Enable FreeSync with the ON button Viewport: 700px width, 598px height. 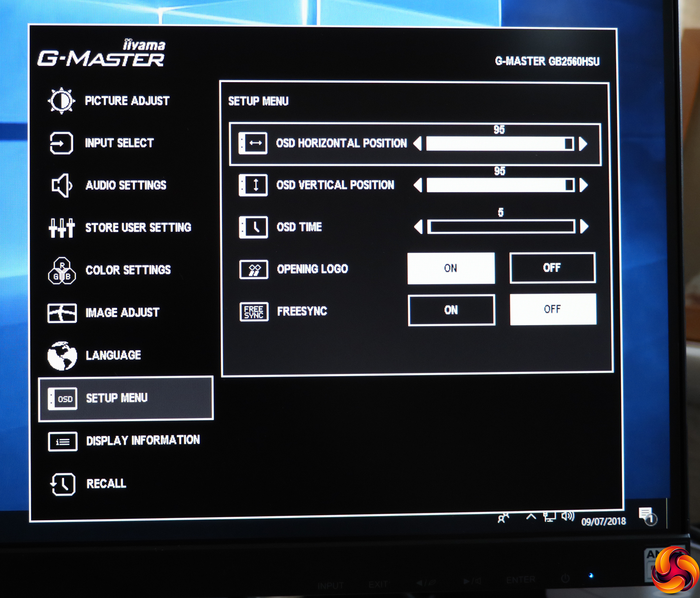(x=451, y=310)
